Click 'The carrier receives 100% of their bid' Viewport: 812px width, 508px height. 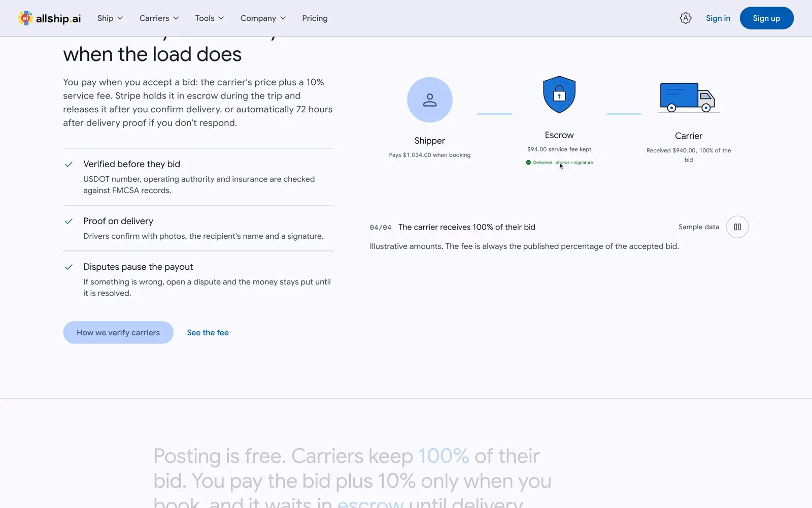[x=467, y=227]
